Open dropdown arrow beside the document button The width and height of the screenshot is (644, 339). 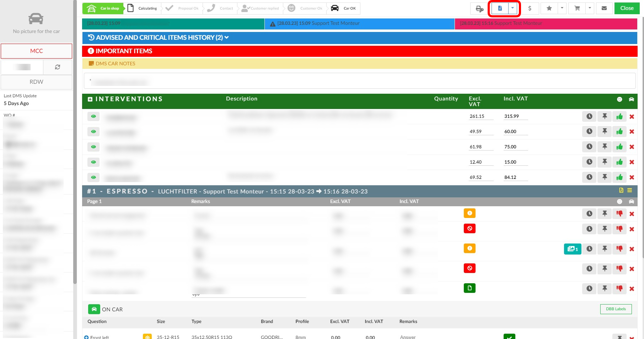click(x=512, y=8)
